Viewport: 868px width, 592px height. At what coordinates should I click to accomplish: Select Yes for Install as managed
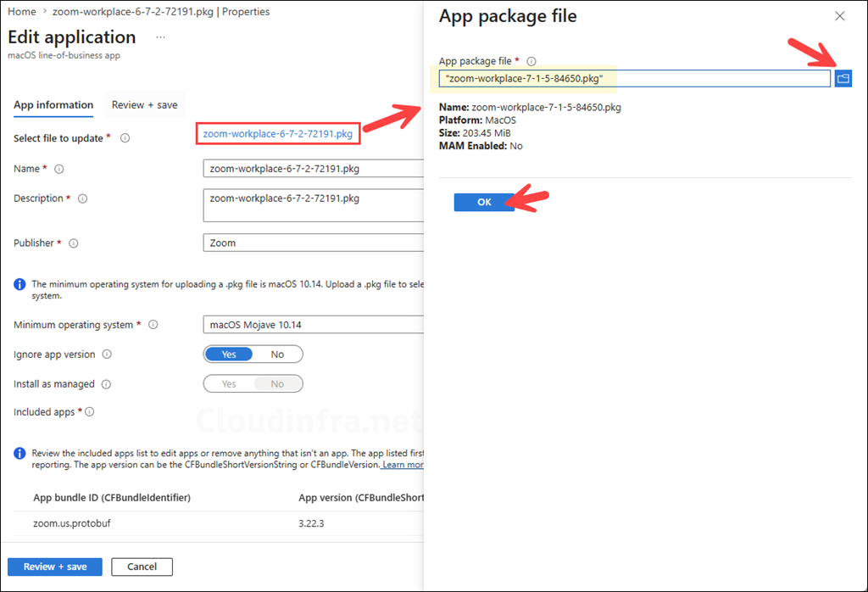click(x=229, y=383)
